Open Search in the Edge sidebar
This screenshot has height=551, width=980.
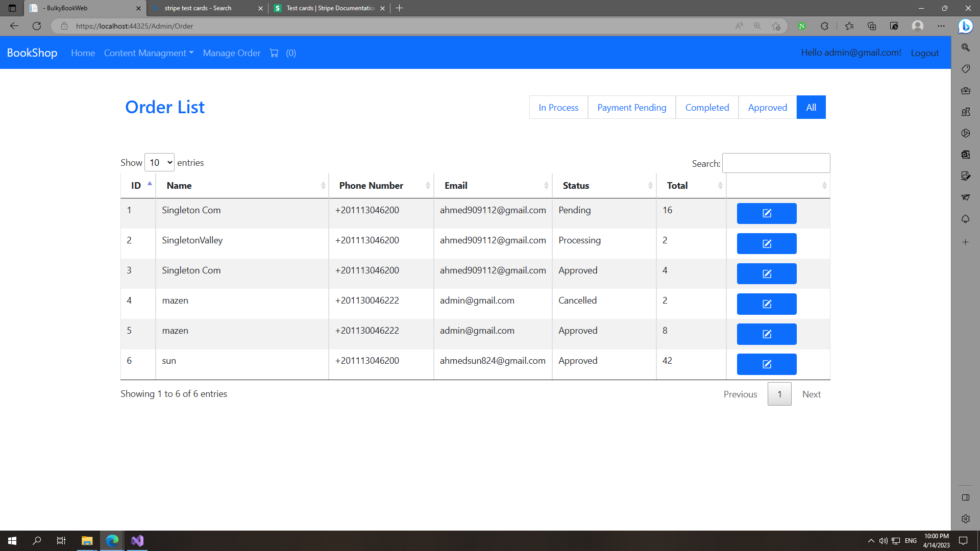[966, 47]
